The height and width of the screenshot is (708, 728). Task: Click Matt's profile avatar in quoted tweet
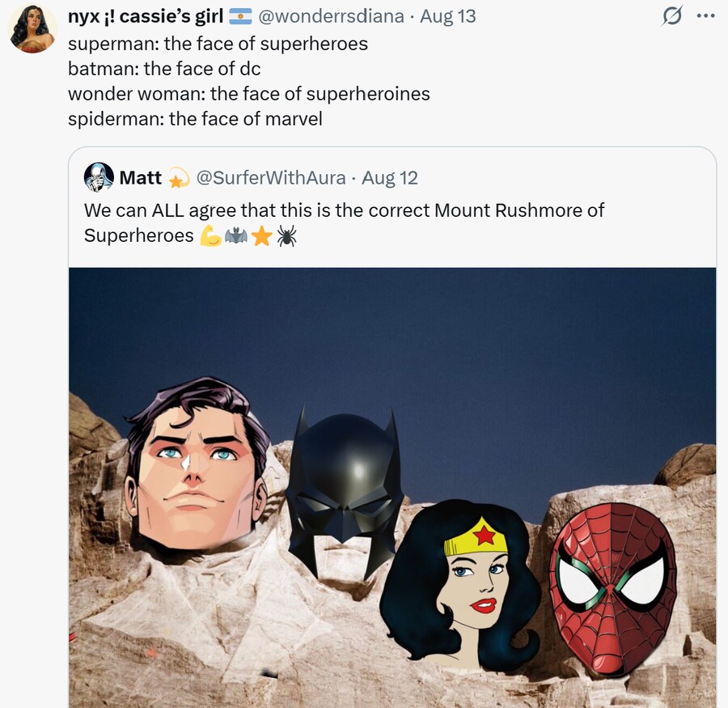(99, 177)
